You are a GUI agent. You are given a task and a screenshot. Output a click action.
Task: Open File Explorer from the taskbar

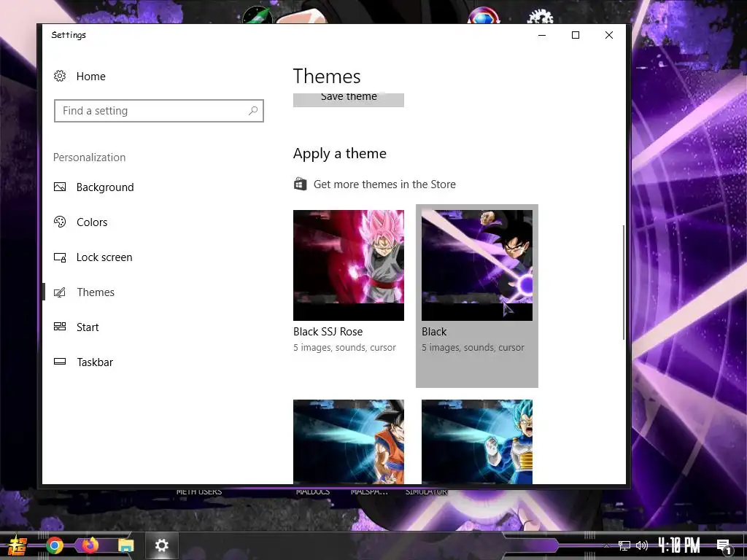(125, 545)
